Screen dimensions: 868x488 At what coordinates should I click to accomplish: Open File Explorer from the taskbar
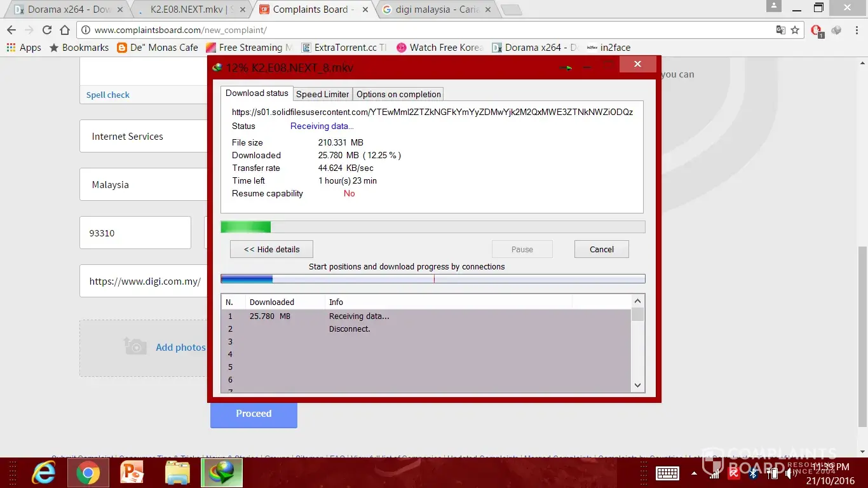coord(178,473)
